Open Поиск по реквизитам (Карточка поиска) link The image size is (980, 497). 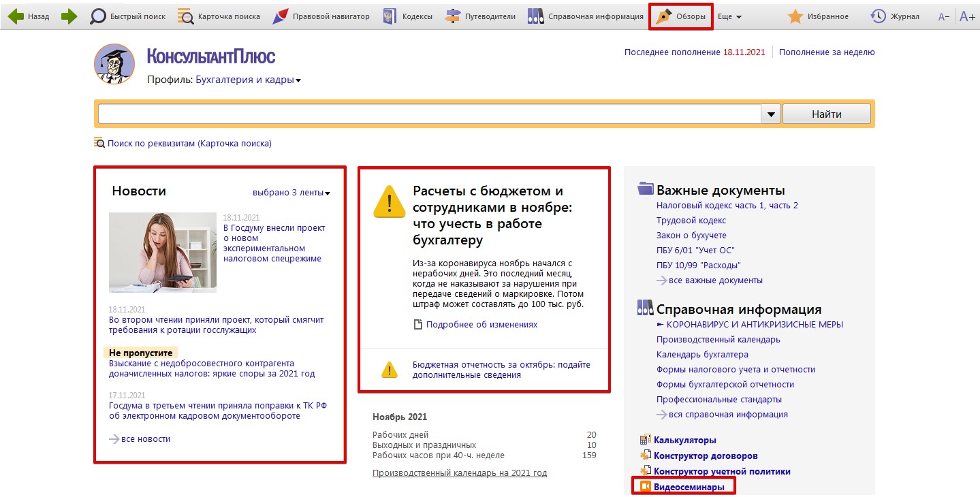[x=189, y=144]
